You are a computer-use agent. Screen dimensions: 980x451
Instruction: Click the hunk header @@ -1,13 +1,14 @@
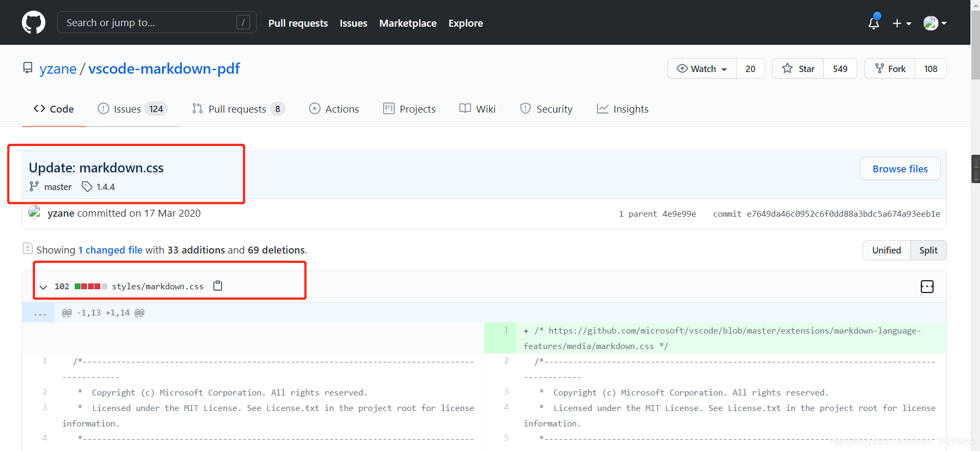(x=103, y=313)
